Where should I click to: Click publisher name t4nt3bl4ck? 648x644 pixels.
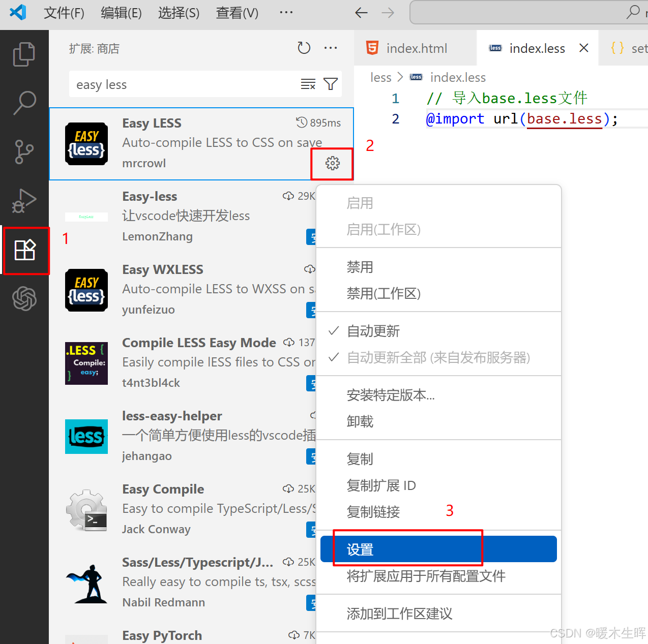(151, 383)
